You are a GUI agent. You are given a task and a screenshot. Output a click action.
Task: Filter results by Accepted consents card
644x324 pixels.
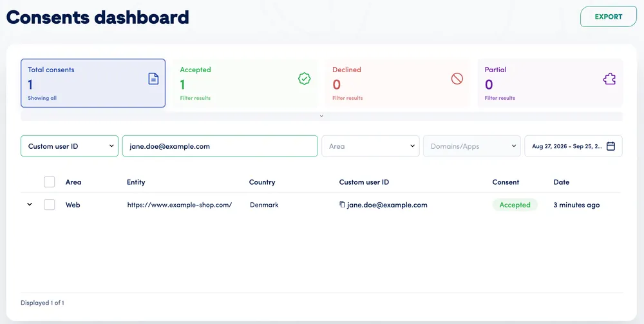pyautogui.click(x=245, y=83)
